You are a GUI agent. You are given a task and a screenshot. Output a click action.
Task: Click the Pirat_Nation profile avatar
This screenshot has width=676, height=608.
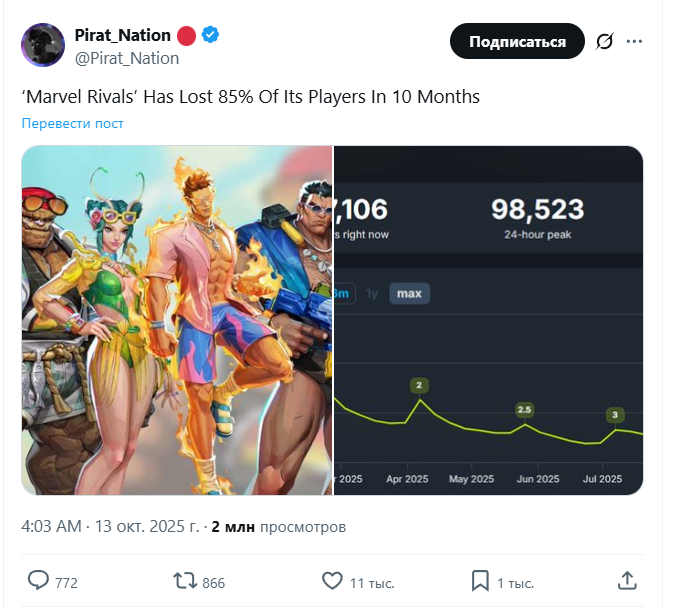(x=42, y=46)
